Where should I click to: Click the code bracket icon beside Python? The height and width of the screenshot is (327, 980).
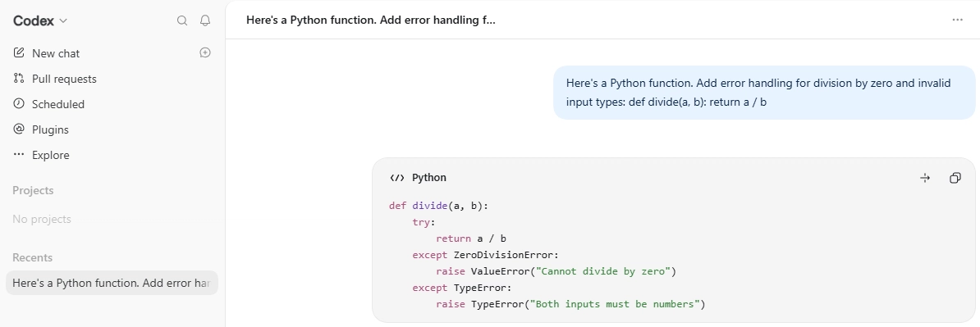click(x=397, y=178)
